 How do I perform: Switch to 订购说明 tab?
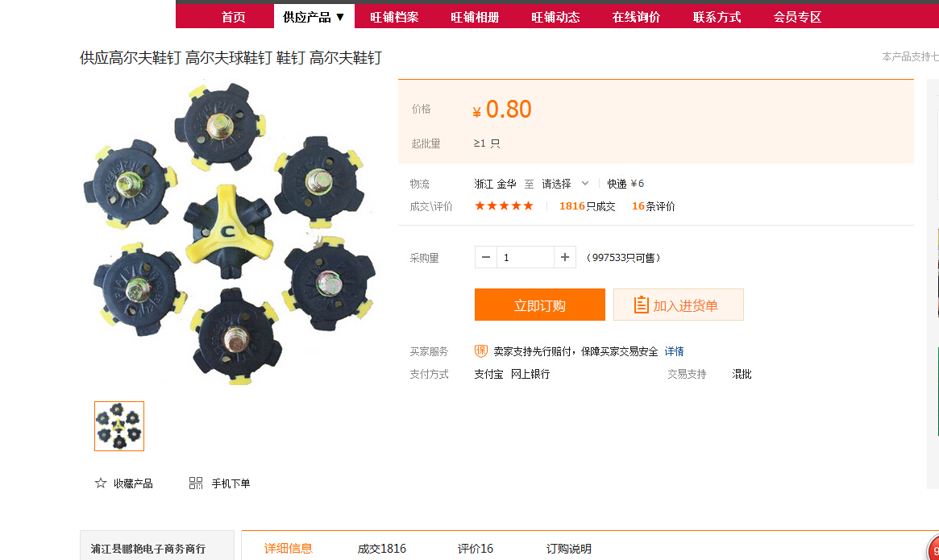(568, 549)
